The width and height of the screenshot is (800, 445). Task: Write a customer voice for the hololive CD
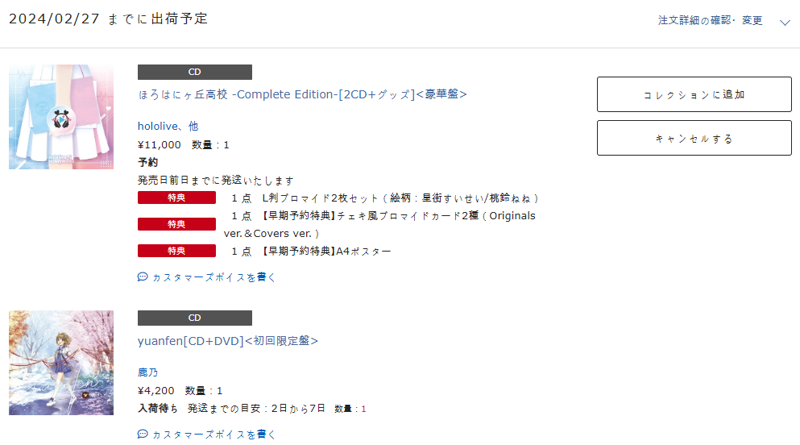coord(213,277)
